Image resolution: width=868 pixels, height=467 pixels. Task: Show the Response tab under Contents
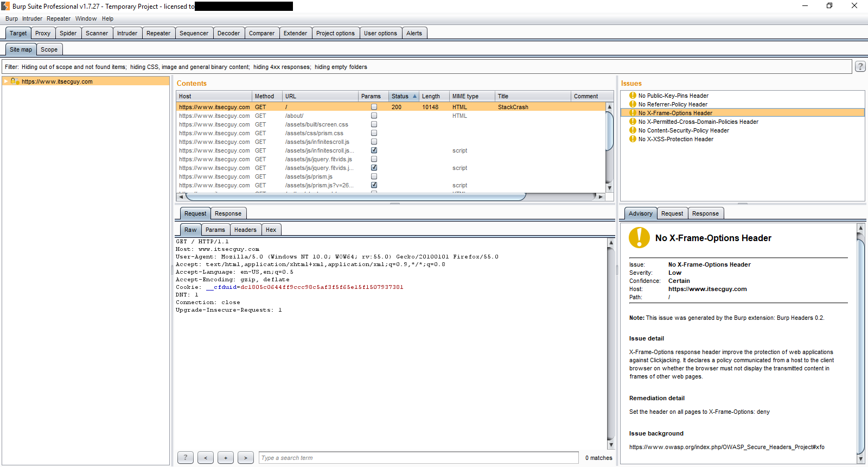click(228, 213)
